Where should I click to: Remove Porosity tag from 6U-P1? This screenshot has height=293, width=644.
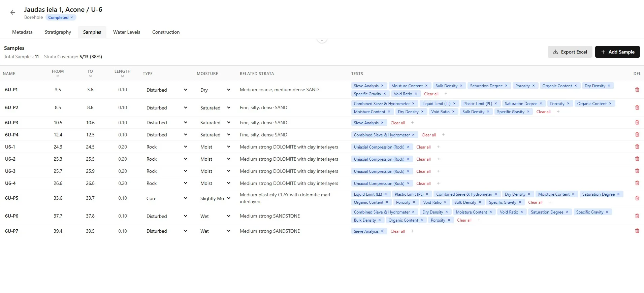coord(534,86)
